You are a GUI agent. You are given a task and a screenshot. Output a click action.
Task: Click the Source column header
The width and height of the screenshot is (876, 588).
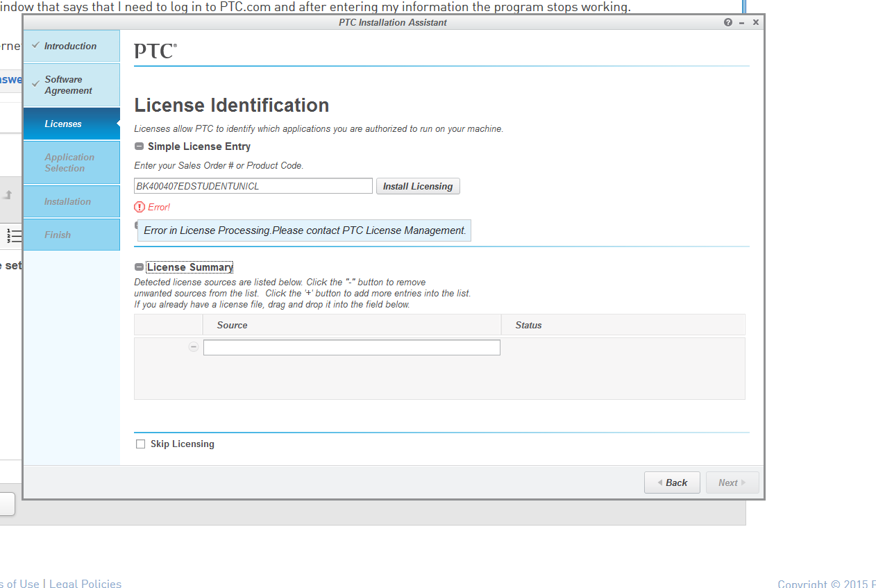352,325
